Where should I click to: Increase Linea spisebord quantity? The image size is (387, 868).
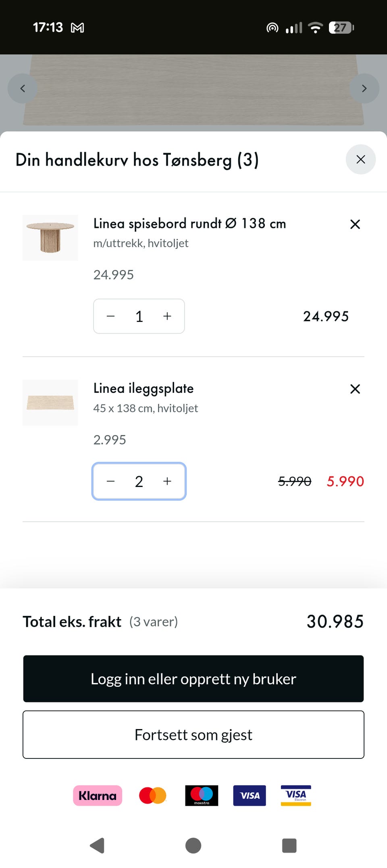(167, 317)
